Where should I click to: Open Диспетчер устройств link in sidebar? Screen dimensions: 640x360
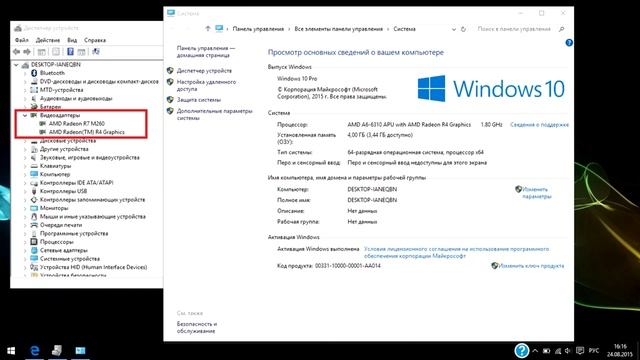(204, 71)
